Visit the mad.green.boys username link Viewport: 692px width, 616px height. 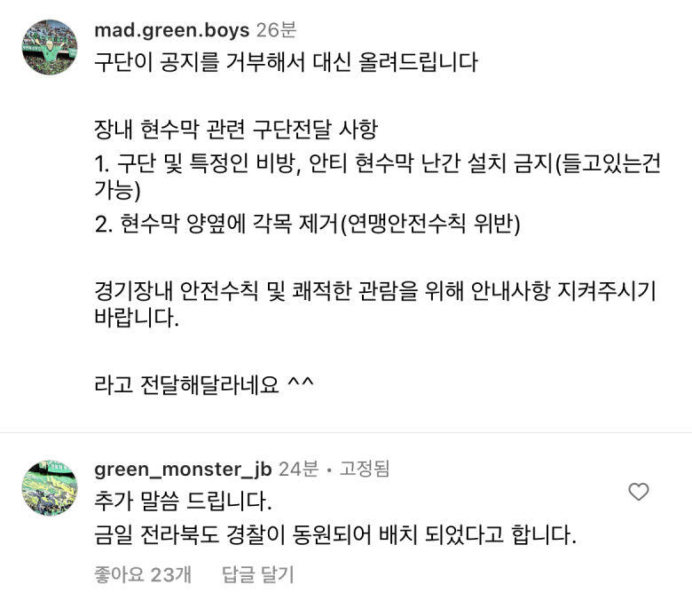coord(172,30)
